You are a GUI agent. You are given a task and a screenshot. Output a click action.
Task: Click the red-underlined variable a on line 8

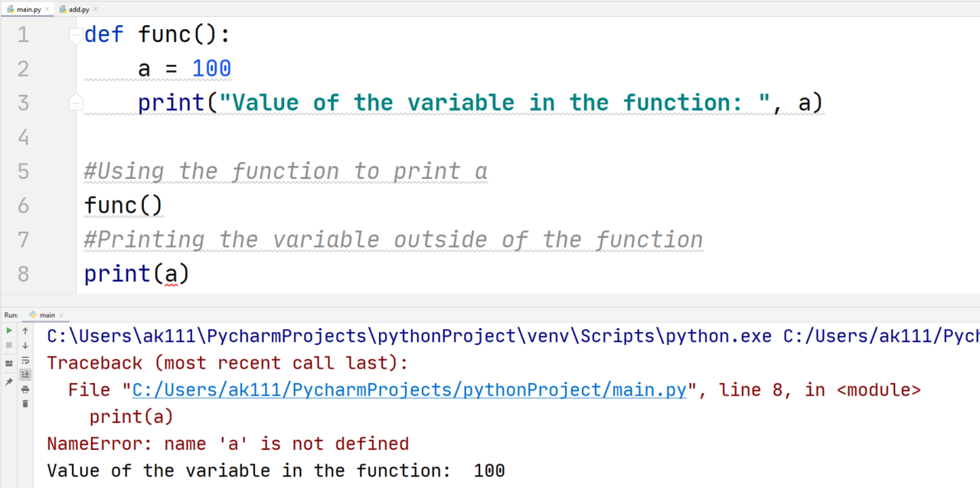click(171, 273)
